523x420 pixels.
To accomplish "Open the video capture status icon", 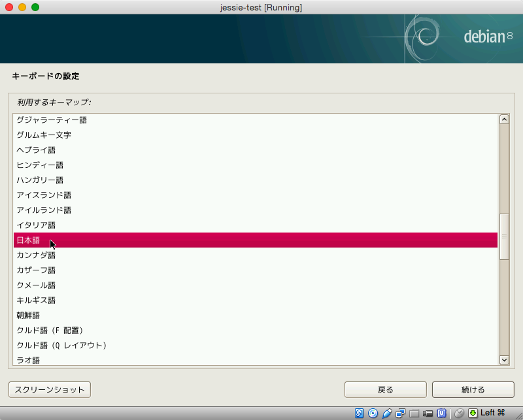I will pos(428,413).
